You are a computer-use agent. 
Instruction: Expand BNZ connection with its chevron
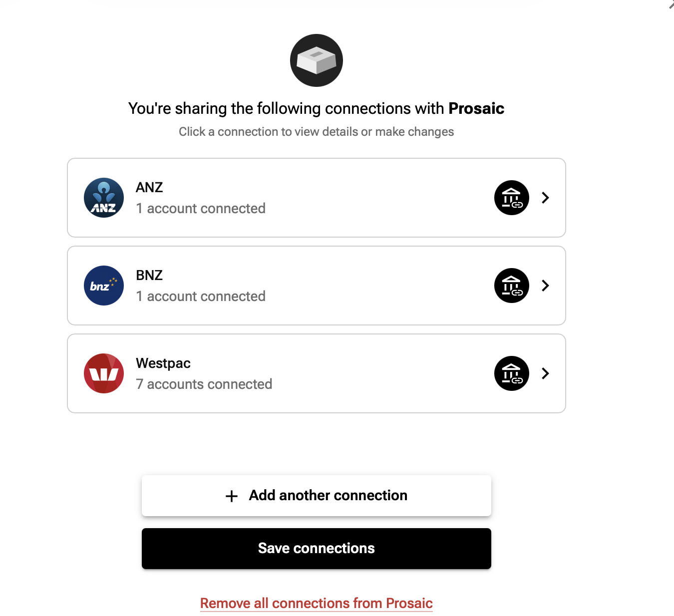pyautogui.click(x=545, y=286)
